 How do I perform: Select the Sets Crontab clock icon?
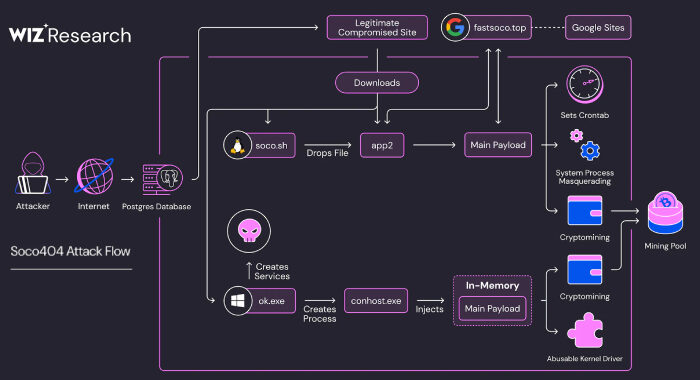point(585,85)
